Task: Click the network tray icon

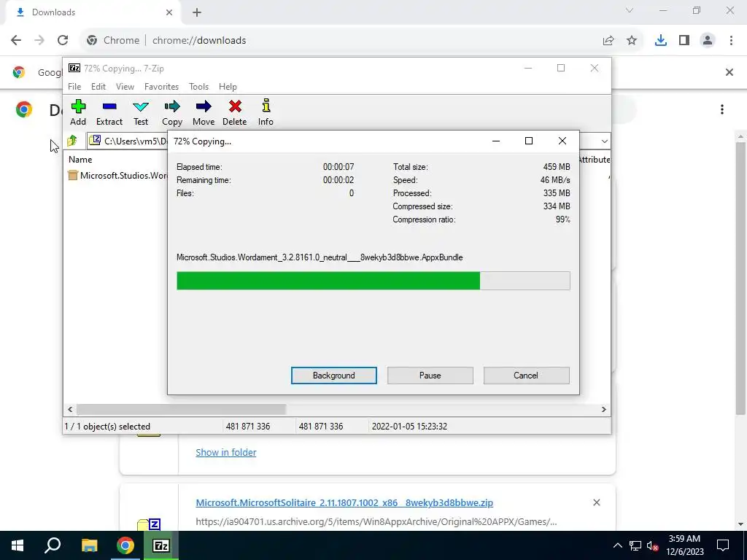Action: tap(635, 545)
